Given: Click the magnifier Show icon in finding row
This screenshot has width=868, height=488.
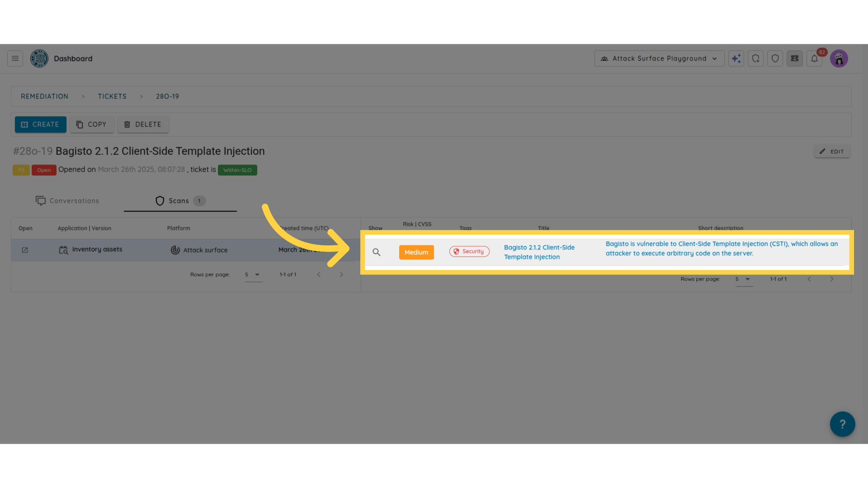Looking at the screenshot, I should pyautogui.click(x=376, y=252).
